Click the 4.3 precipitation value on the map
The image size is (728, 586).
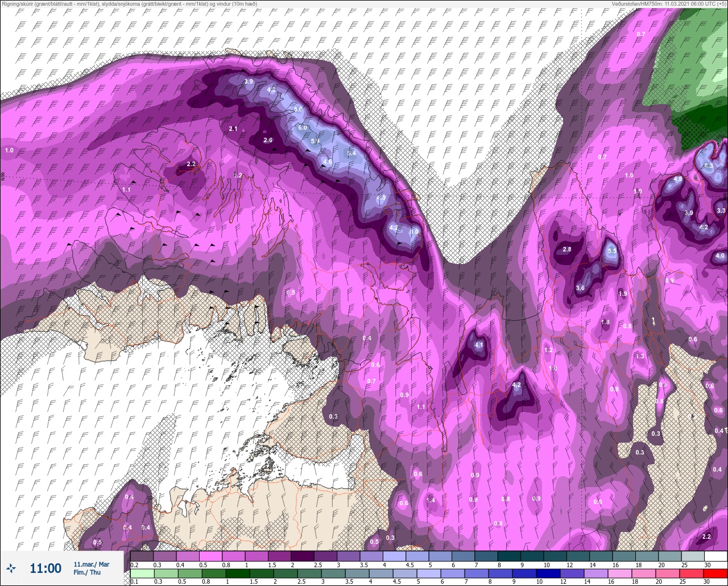pos(381,198)
